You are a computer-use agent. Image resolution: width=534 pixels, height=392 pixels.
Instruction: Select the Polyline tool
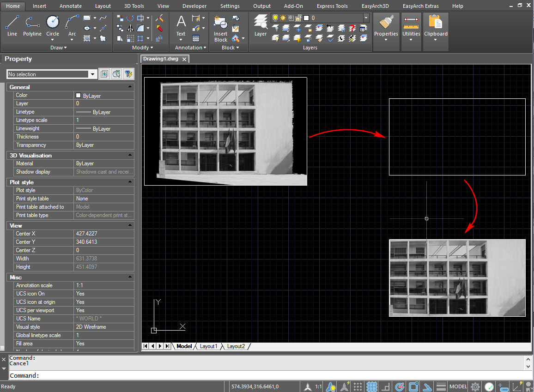pyautogui.click(x=32, y=22)
